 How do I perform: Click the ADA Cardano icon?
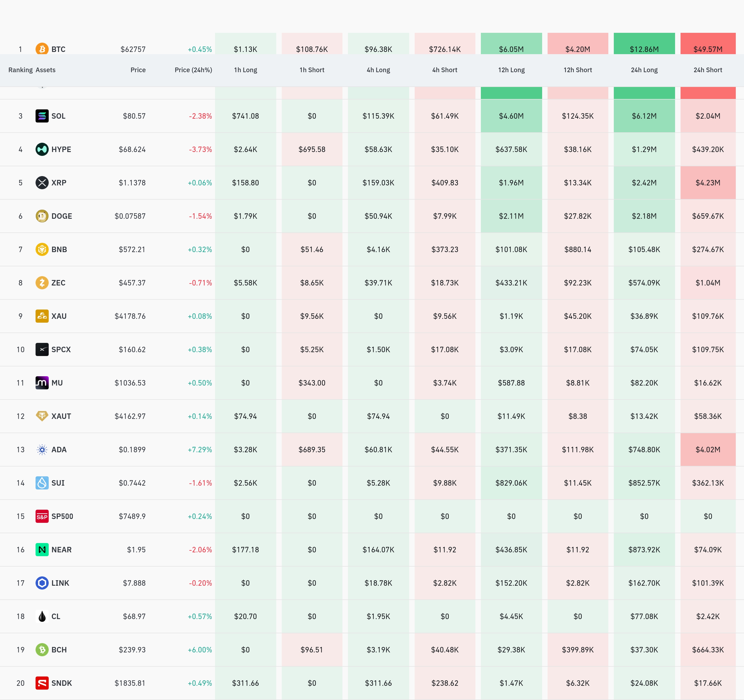(42, 449)
